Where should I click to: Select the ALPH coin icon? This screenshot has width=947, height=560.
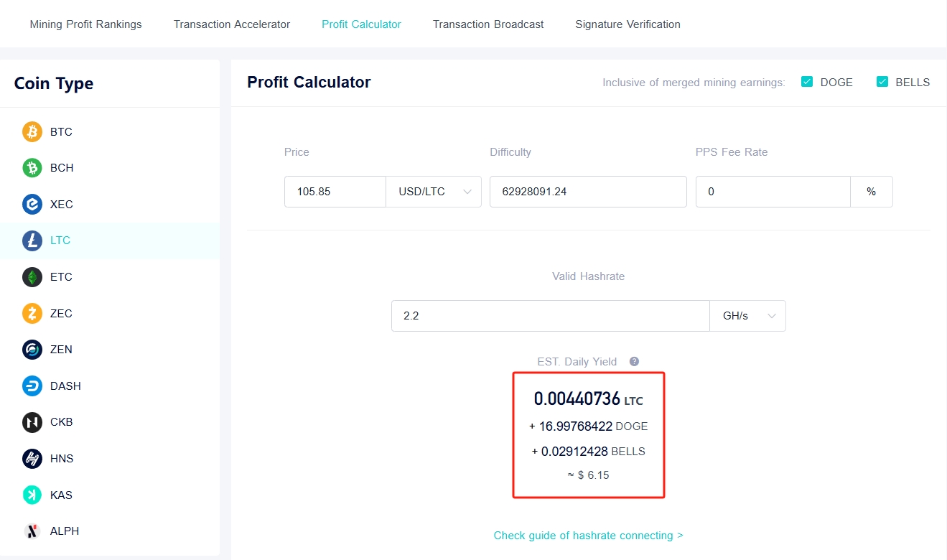pyautogui.click(x=32, y=531)
